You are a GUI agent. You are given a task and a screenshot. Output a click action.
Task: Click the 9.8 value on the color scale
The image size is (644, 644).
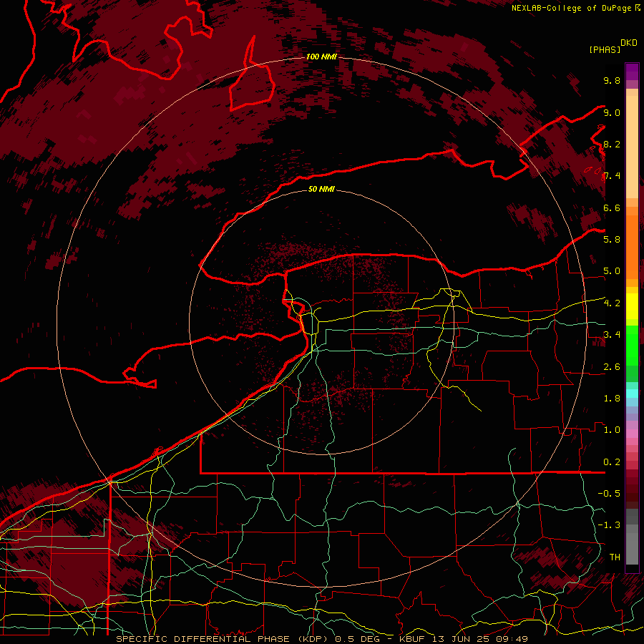612,80
